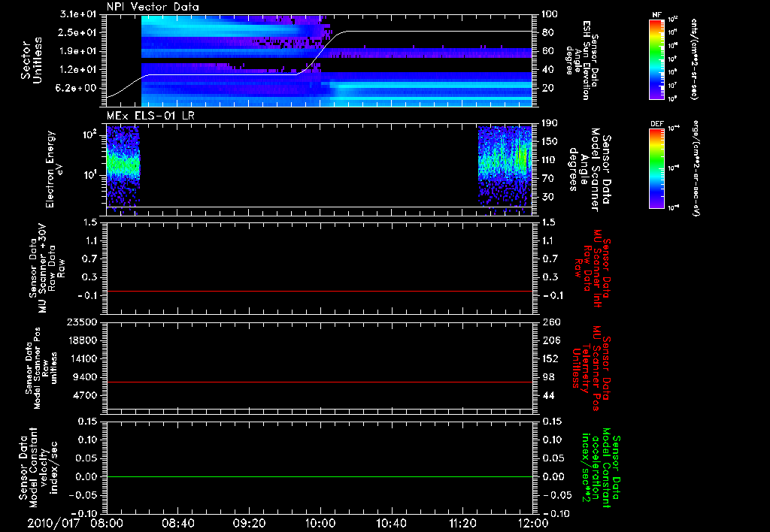Click the 10:40 time axis label
Screen dimensions: 770x532
(391, 523)
